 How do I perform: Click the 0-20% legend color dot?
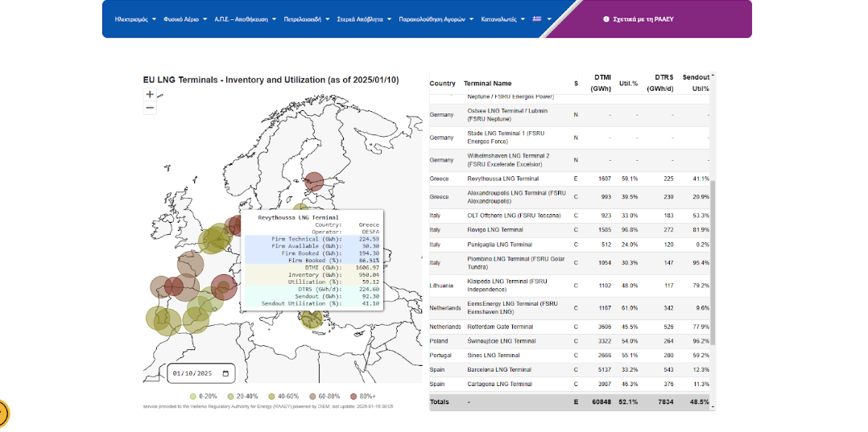coord(192,397)
